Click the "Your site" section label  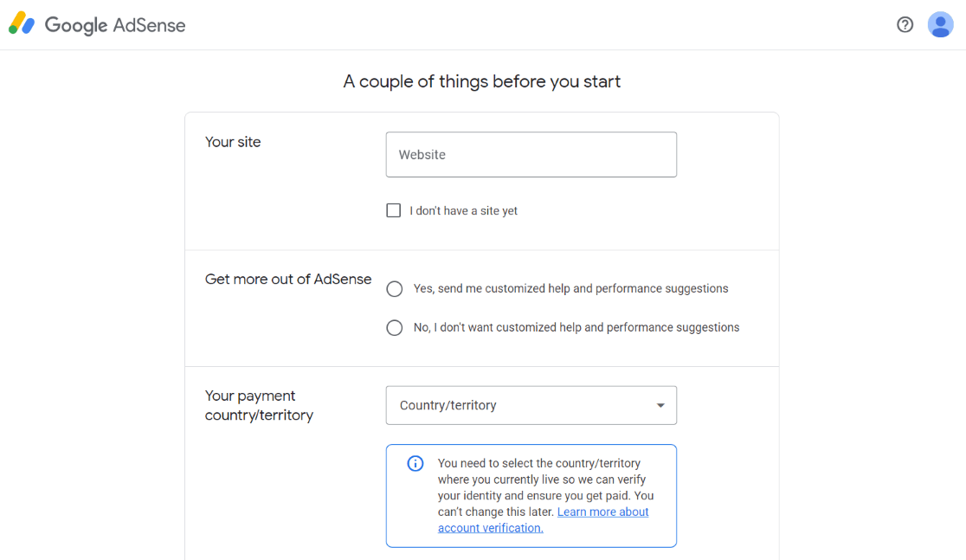(x=232, y=142)
